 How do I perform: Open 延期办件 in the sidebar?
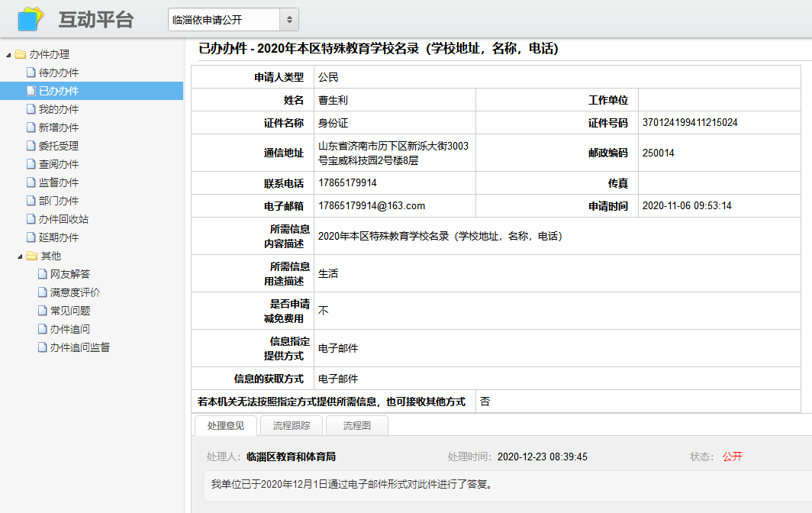click(x=59, y=237)
